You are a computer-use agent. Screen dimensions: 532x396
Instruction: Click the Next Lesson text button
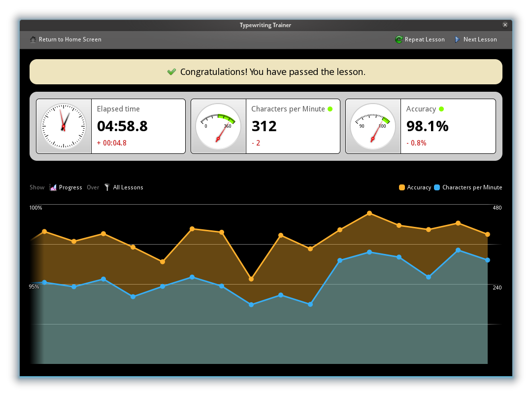(480, 39)
